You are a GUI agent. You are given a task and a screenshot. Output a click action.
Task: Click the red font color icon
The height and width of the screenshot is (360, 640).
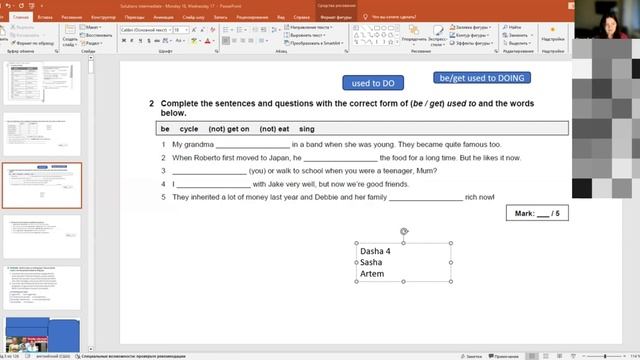point(208,41)
